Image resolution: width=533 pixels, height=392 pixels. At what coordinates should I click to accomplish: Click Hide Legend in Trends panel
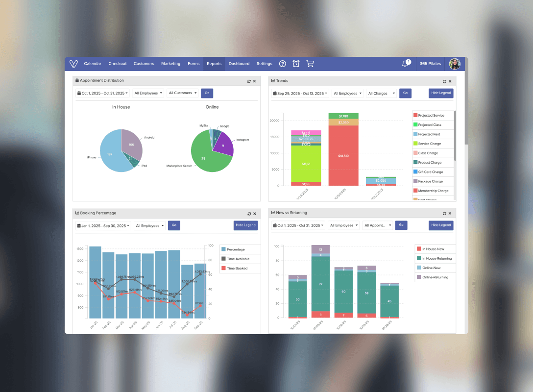point(441,93)
